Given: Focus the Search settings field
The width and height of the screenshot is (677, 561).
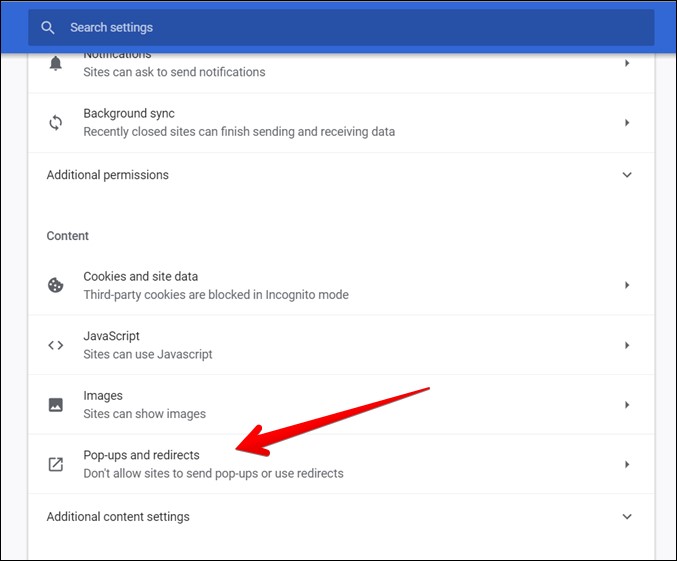Looking at the screenshot, I should coord(341,28).
